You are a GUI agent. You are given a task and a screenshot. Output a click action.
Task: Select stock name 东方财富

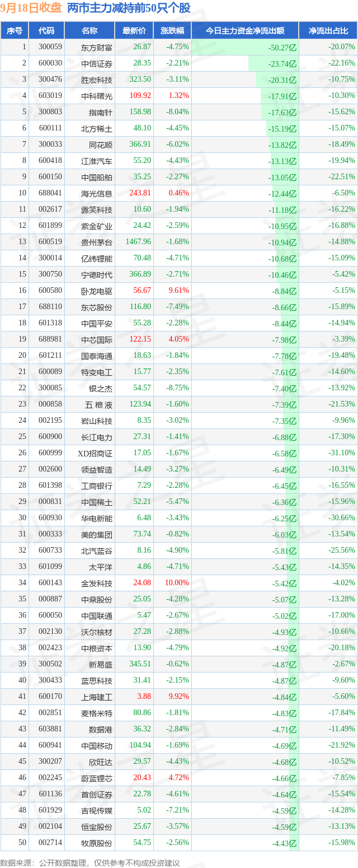(97, 47)
